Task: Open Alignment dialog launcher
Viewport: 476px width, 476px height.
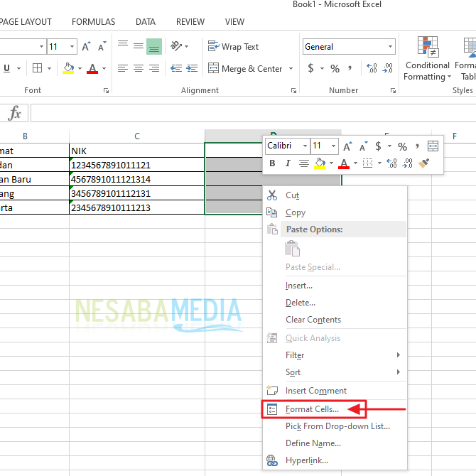Action: 293,90
